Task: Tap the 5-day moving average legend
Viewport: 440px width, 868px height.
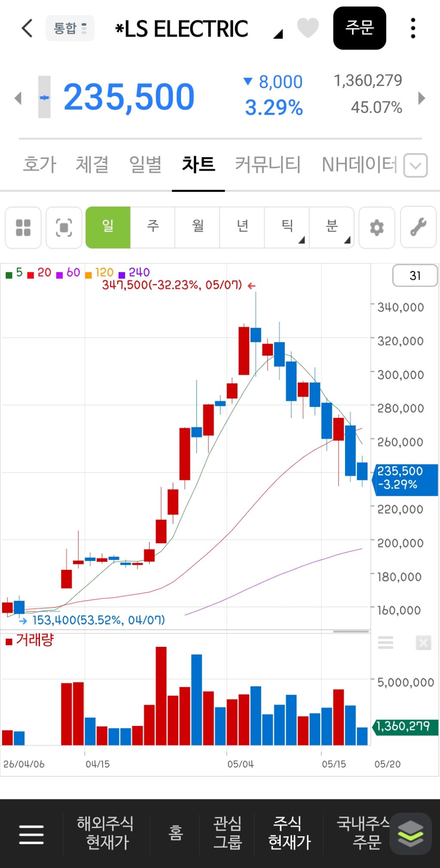Action: tap(14, 272)
